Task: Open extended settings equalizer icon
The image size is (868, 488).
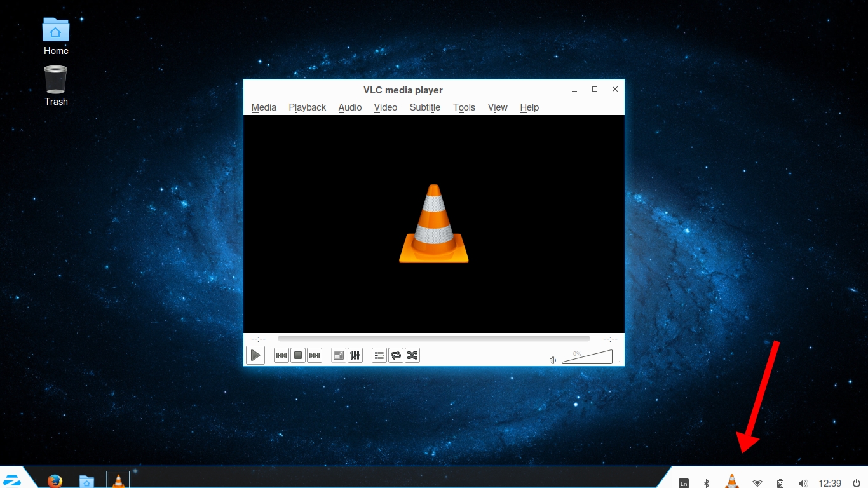Action: 355,355
